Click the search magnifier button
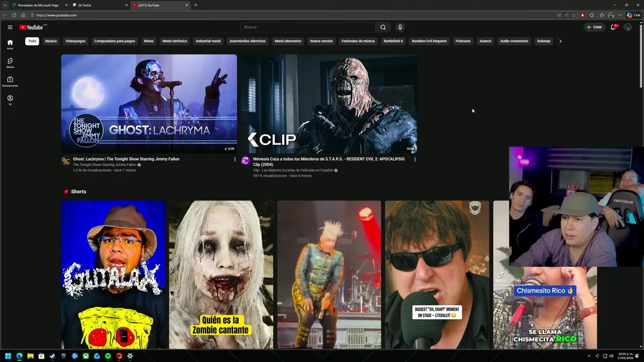The height and width of the screenshot is (362, 644). click(x=383, y=27)
